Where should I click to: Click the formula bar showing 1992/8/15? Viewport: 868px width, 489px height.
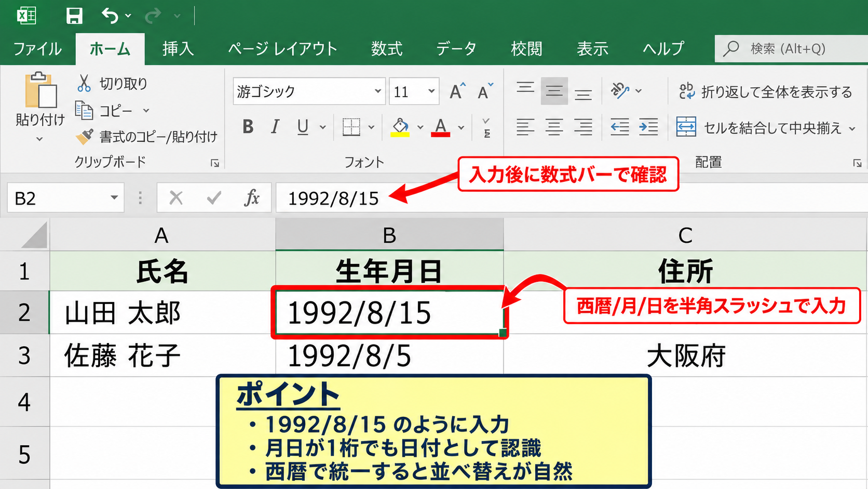572,198
